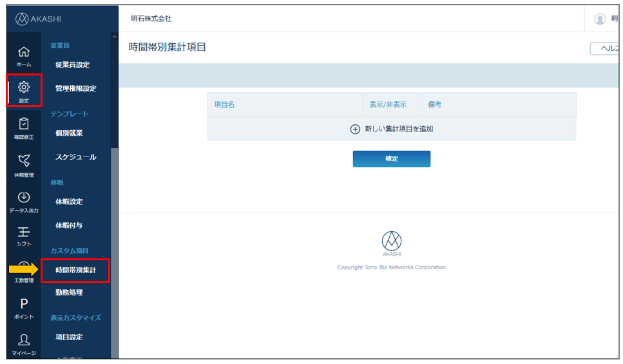Click the AKASHI logo in the header

click(x=39, y=19)
